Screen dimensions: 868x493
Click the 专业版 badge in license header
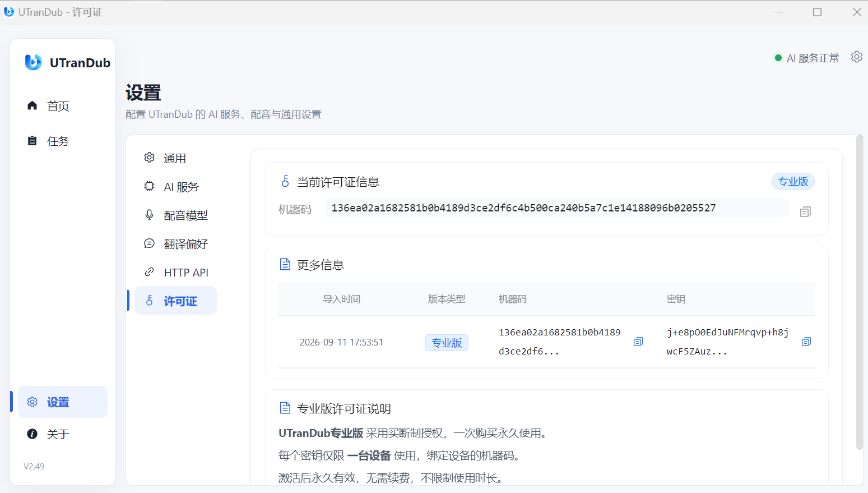[793, 181]
